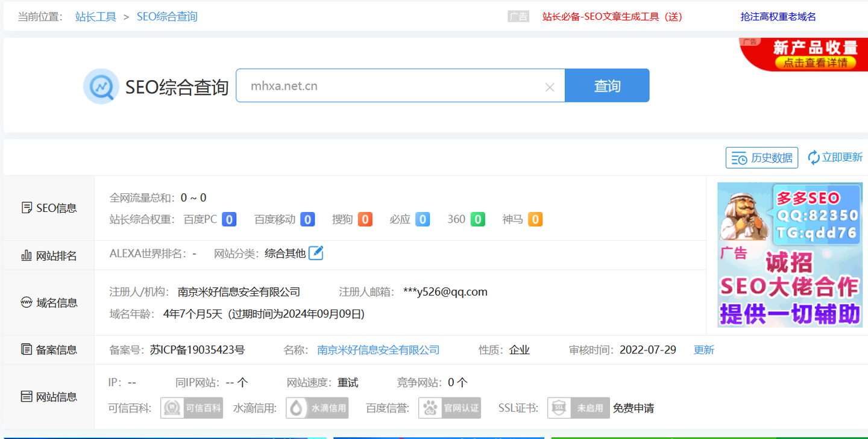This screenshot has width=868, height=439.
Task: Click the 可信百科 badge
Action: [x=192, y=408]
